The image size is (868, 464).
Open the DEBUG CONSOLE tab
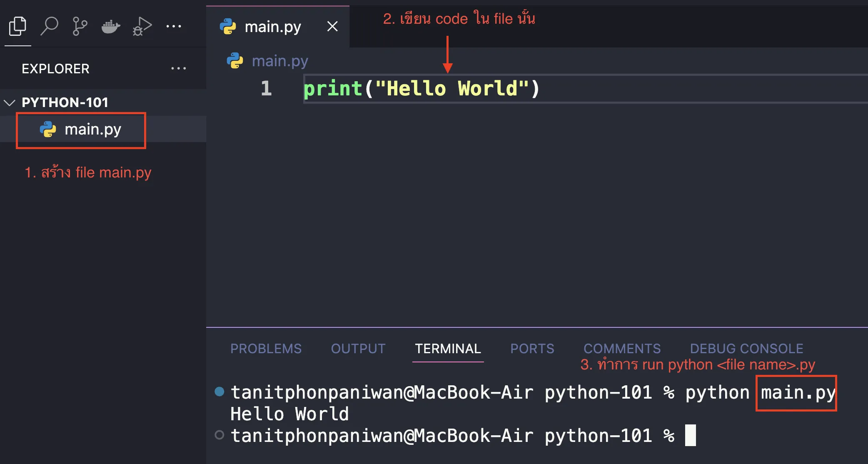(x=746, y=349)
